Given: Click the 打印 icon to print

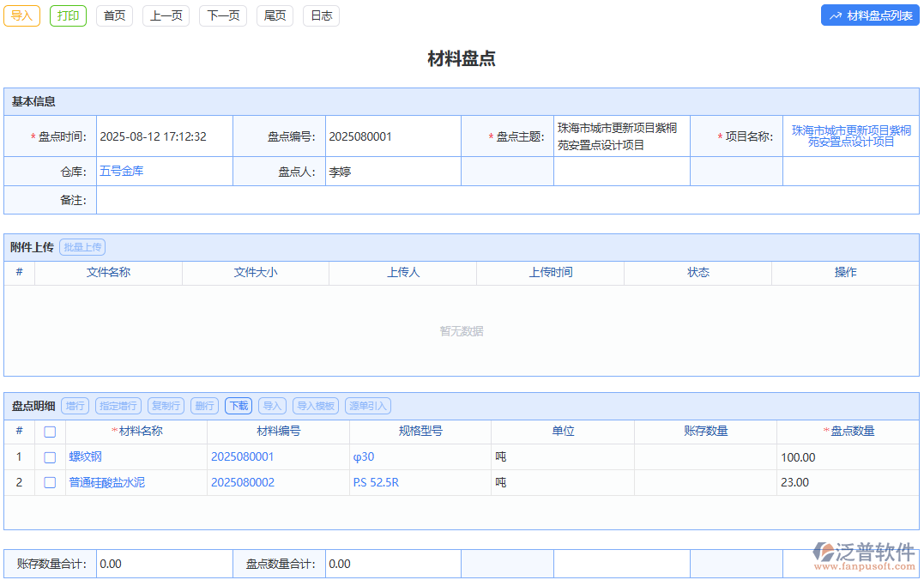Looking at the screenshot, I should [68, 15].
